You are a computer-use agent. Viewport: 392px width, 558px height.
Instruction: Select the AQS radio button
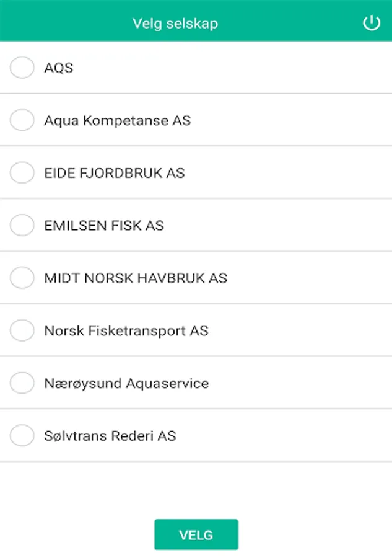coord(22,68)
